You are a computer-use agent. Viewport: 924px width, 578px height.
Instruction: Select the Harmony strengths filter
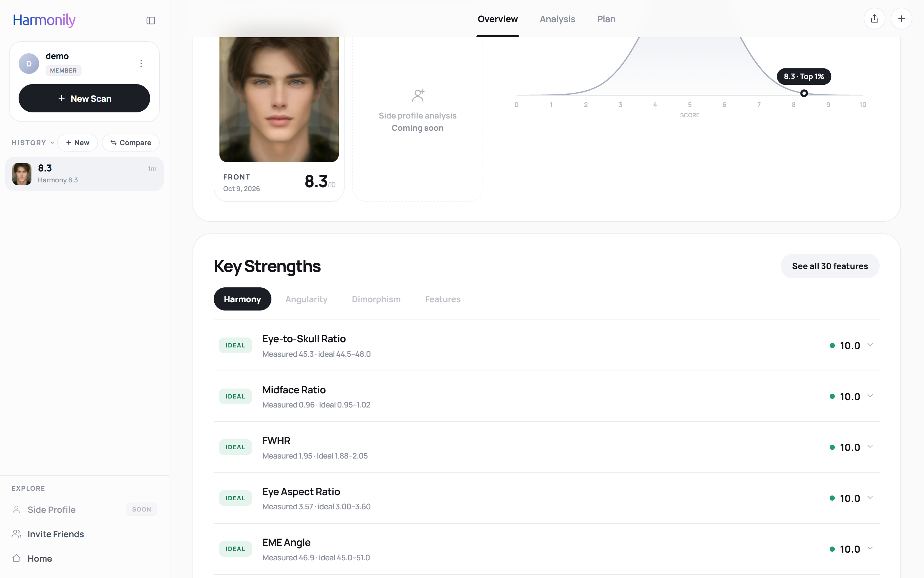click(243, 299)
